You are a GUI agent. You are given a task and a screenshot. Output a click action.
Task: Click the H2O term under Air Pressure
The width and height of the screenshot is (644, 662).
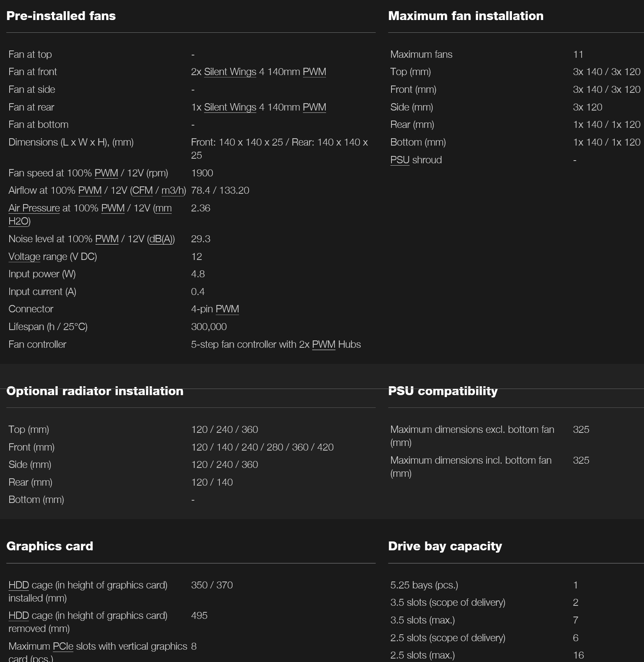coord(18,221)
